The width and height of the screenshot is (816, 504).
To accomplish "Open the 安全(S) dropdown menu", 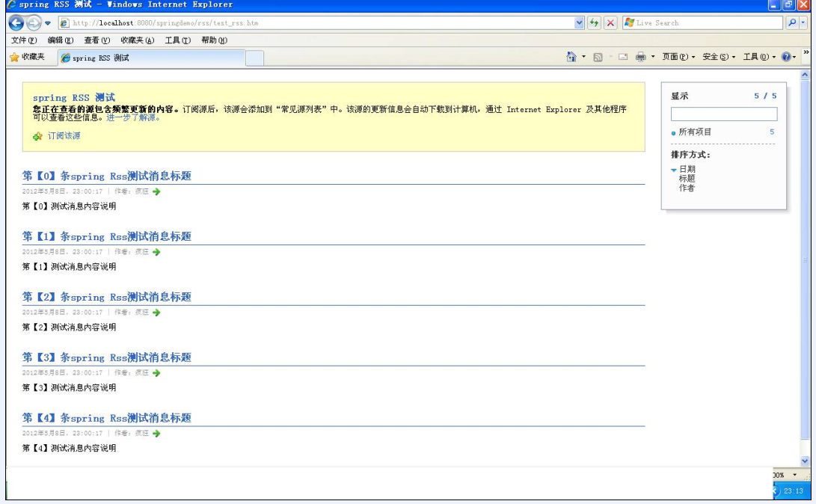I will pos(719,57).
